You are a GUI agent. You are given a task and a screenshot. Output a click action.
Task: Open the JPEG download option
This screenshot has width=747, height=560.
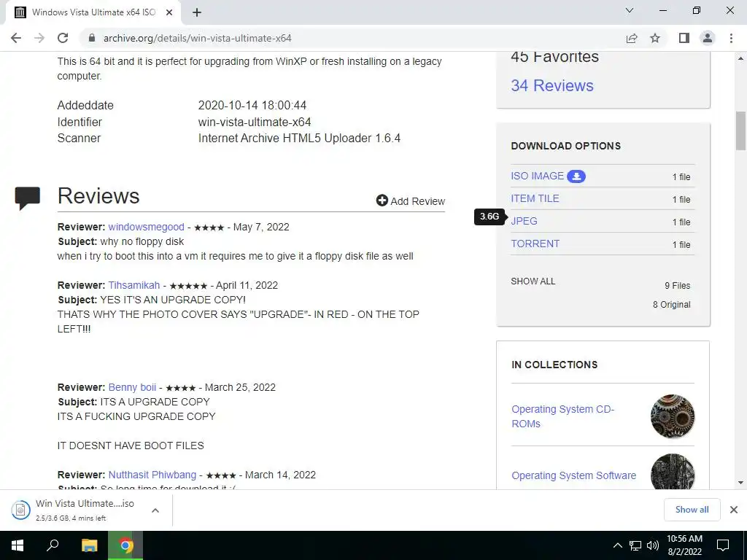[524, 222]
